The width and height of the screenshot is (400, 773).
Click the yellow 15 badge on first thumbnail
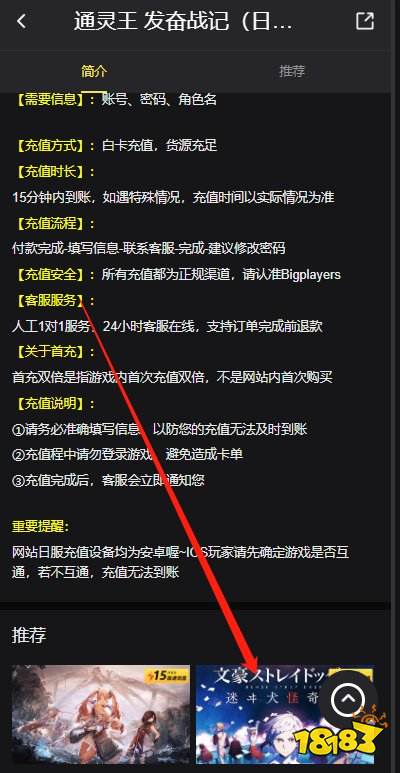(168, 674)
